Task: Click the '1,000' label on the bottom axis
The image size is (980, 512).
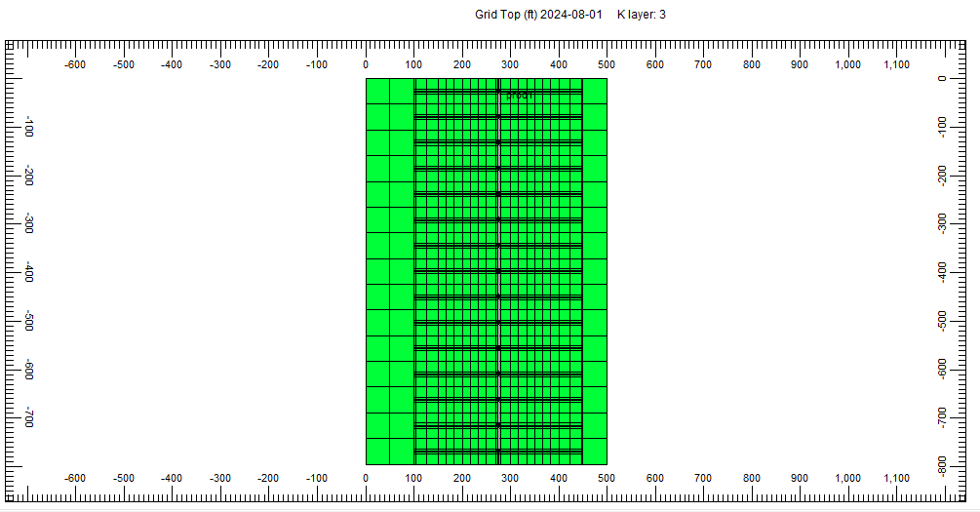Action: tap(847, 478)
